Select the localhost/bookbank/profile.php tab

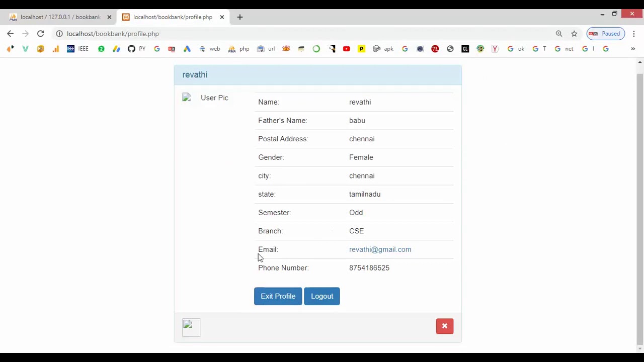coord(173,17)
